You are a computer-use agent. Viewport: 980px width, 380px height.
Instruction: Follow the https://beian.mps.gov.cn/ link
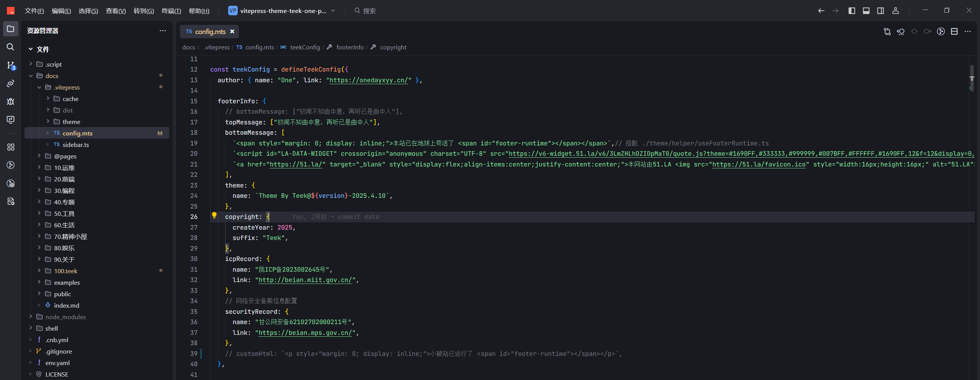coord(305,333)
